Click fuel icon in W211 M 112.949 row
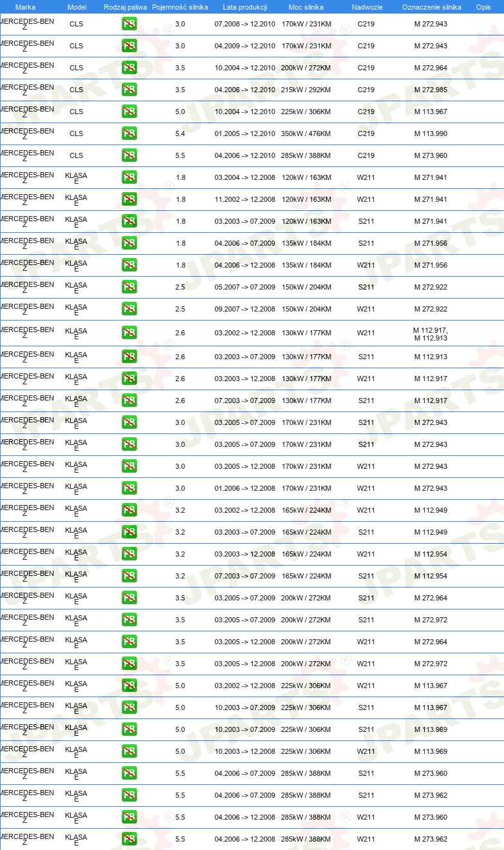504x850 pixels. 129,510
